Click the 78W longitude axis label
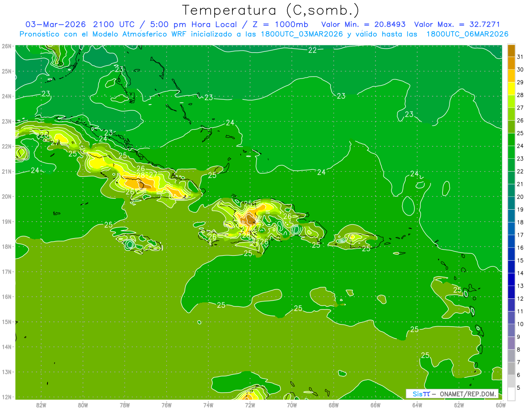 coord(125,405)
